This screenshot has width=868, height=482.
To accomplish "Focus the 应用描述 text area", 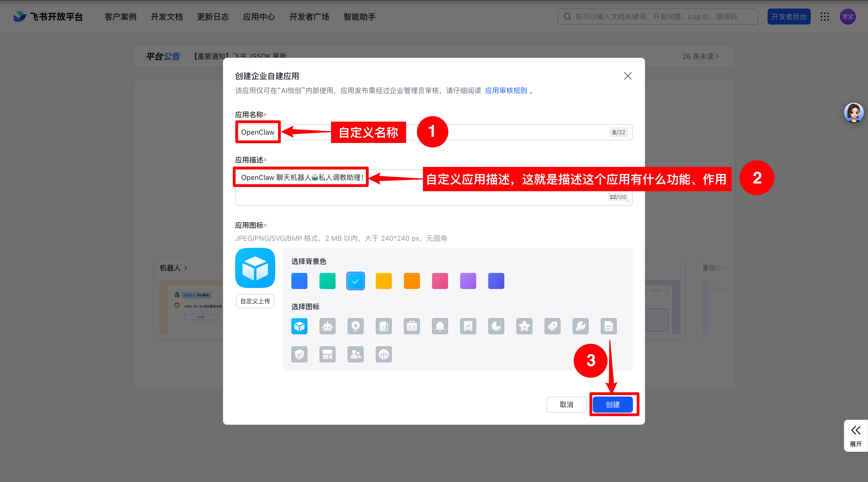I will [x=434, y=187].
